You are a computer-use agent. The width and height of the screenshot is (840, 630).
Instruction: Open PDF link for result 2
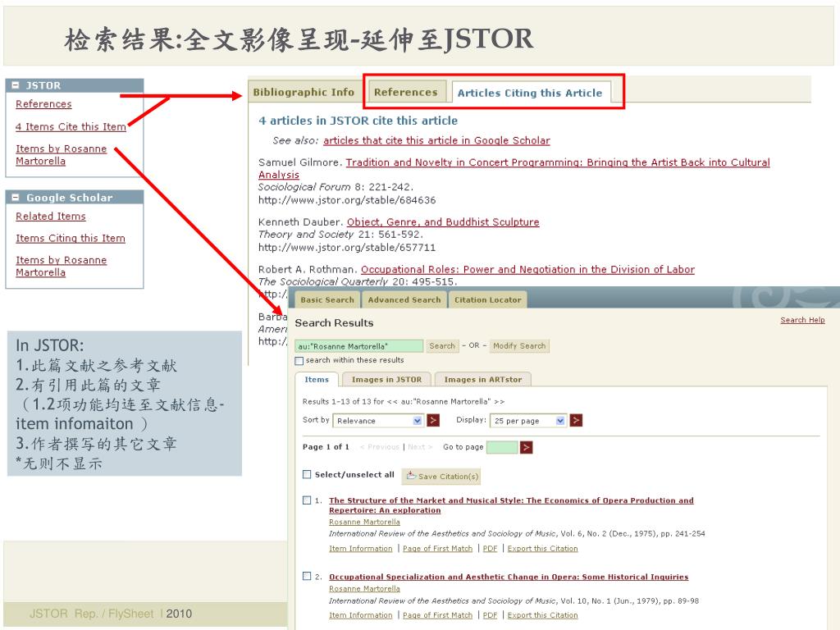pyautogui.click(x=491, y=615)
